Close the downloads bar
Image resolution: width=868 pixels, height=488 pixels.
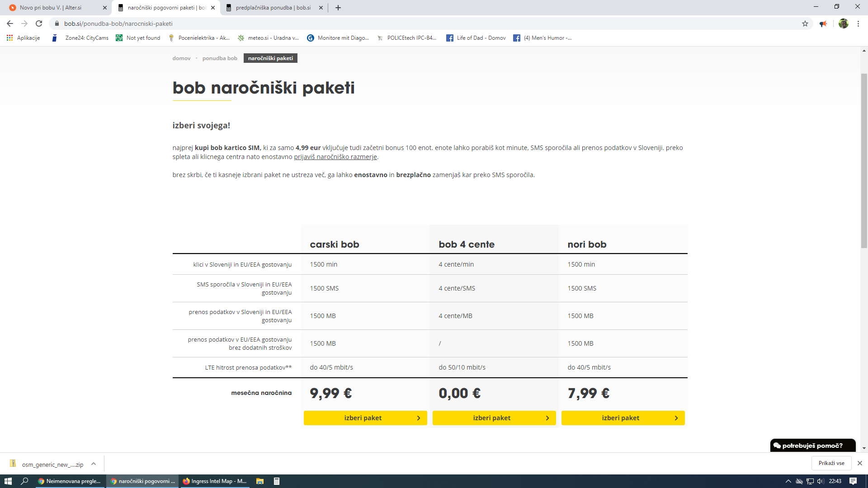[860, 463]
